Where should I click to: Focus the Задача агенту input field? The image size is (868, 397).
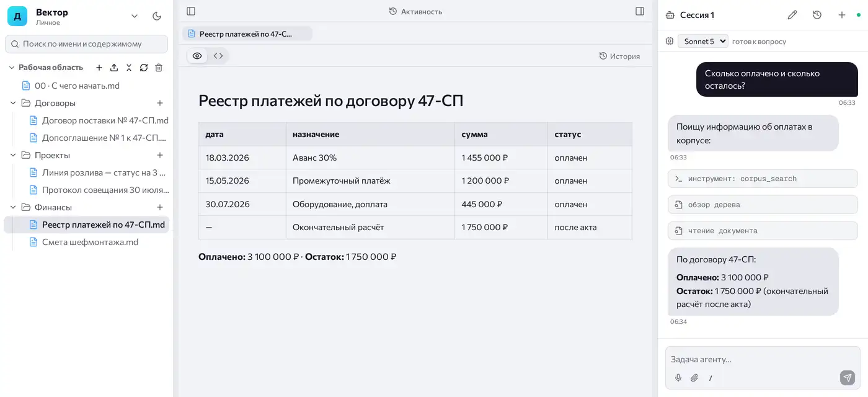(763, 359)
